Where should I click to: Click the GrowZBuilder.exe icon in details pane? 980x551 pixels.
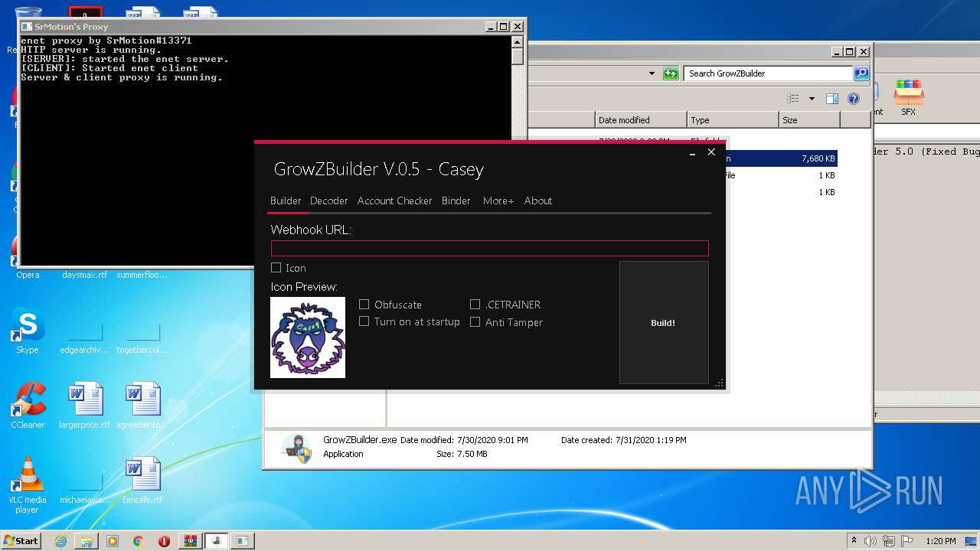[x=296, y=448]
